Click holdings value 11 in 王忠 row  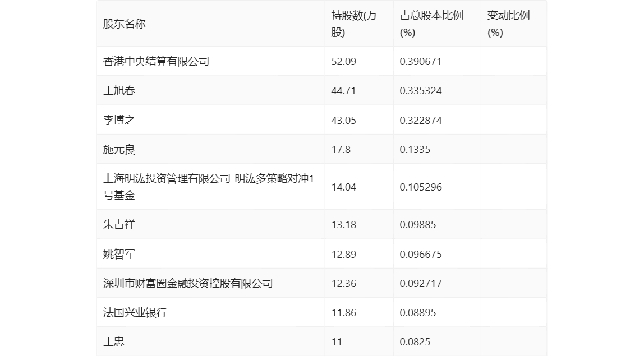(x=337, y=342)
